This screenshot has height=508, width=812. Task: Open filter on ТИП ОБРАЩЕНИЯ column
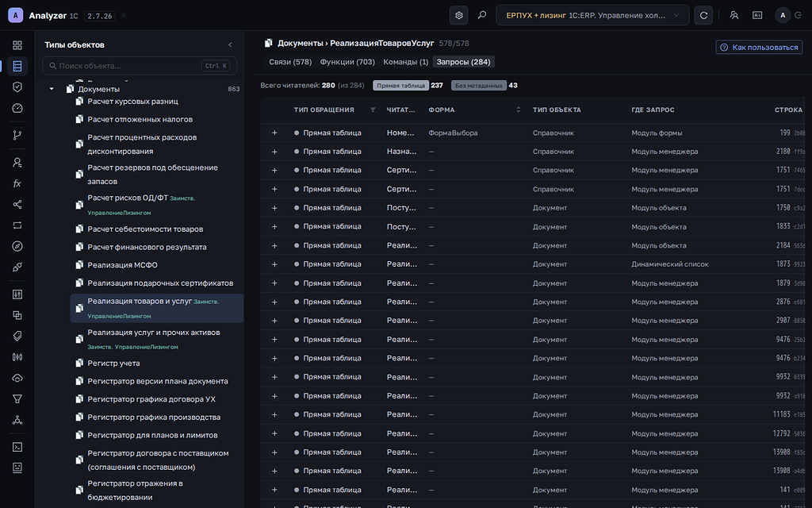[x=373, y=110]
